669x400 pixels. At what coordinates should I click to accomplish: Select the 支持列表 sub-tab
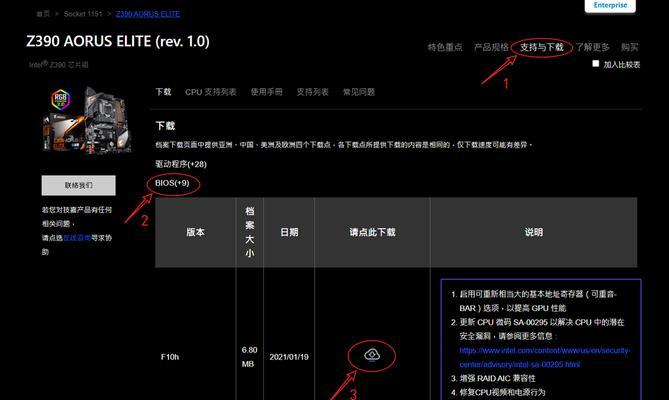pos(312,92)
